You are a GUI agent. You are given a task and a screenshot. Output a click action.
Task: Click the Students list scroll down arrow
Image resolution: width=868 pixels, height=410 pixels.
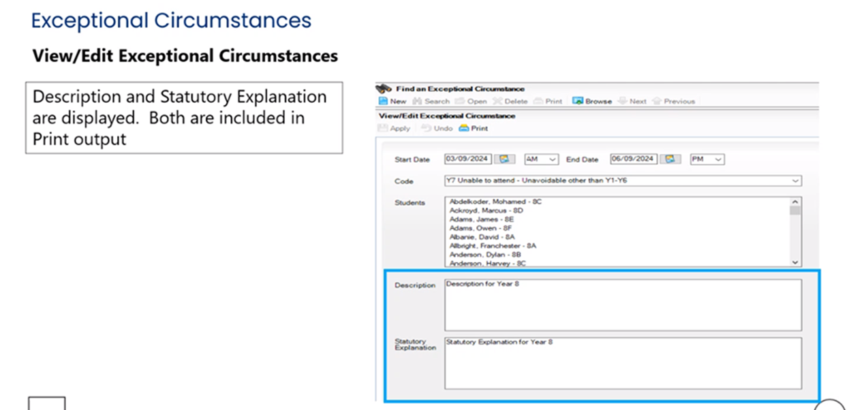(795, 262)
